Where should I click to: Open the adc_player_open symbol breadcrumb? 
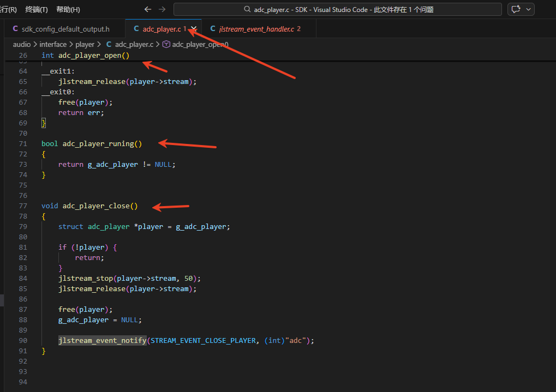pyautogui.click(x=196, y=44)
